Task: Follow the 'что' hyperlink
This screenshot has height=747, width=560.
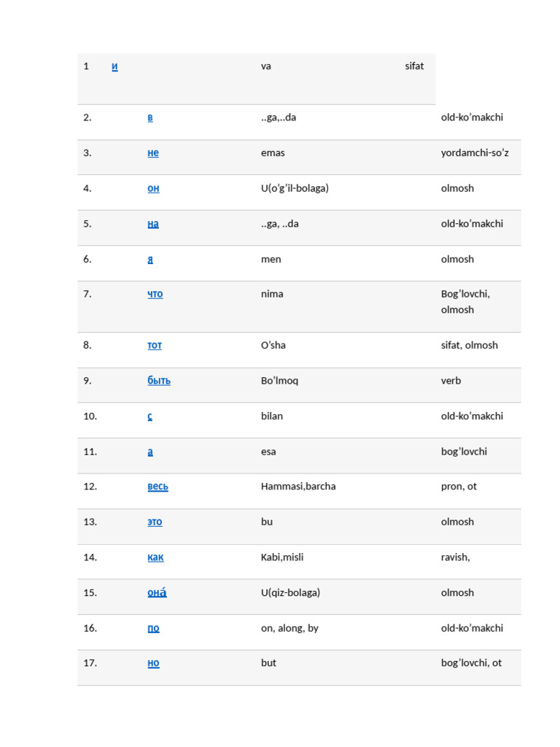Action: (155, 294)
